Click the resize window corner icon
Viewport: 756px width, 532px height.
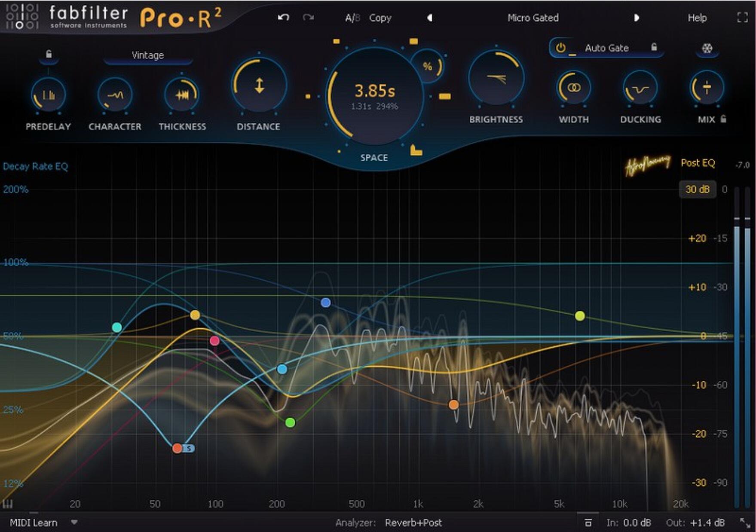745,523
